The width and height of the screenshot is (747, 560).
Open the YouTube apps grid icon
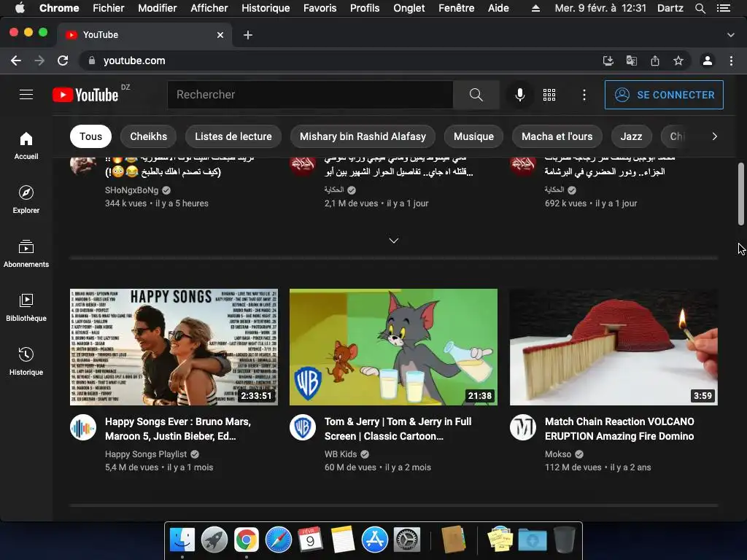coord(549,95)
